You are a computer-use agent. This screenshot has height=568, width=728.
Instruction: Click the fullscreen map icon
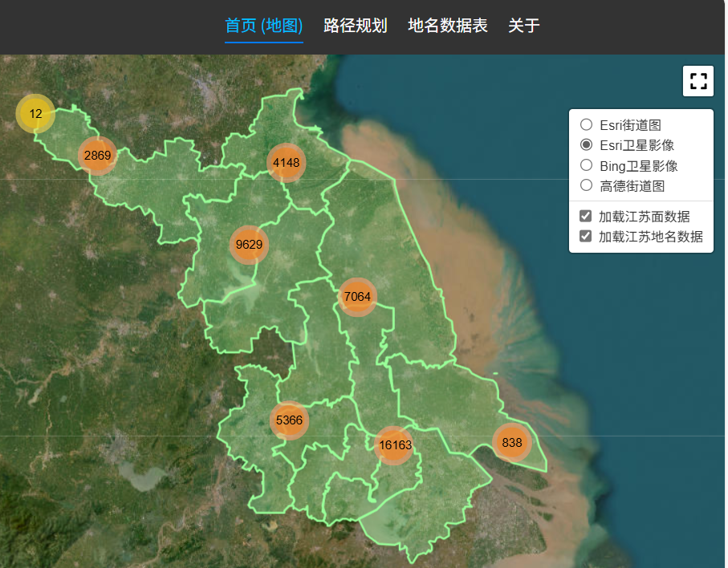[x=698, y=81]
